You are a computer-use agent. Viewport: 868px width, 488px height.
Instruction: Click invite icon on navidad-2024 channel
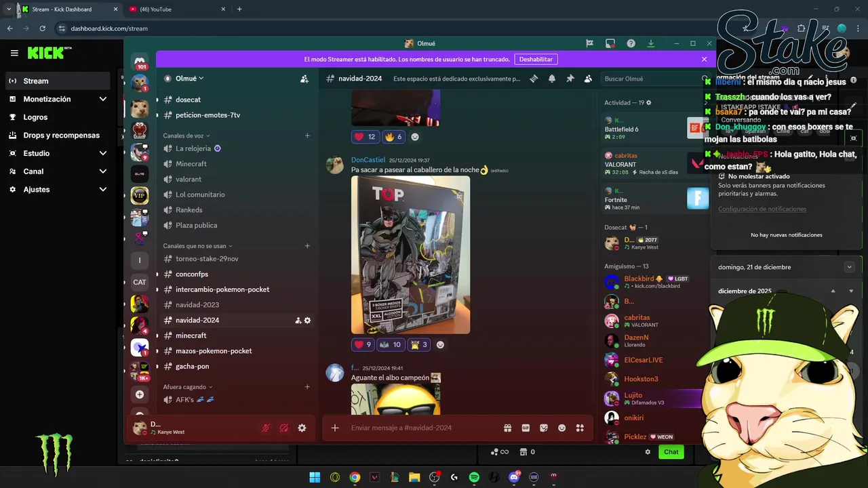point(298,321)
